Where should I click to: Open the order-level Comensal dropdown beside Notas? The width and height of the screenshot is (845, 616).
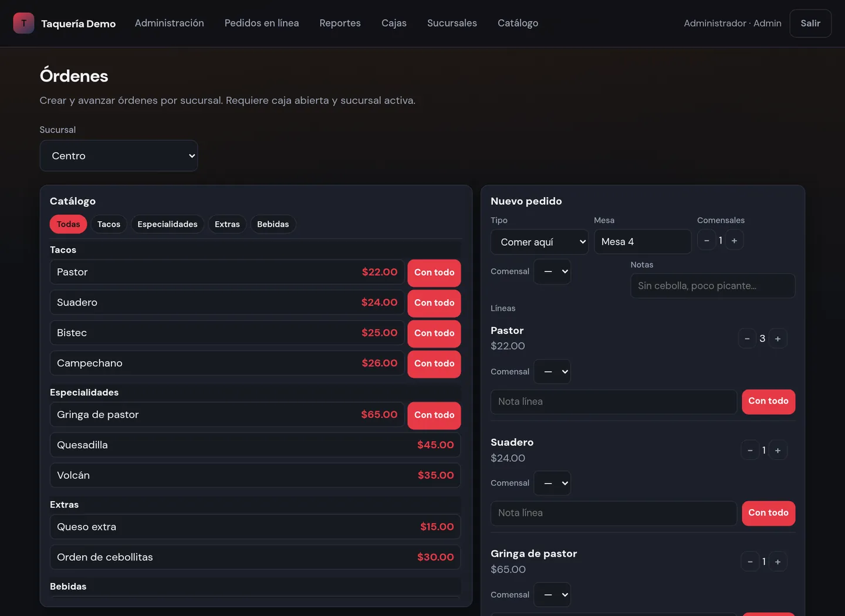click(552, 272)
